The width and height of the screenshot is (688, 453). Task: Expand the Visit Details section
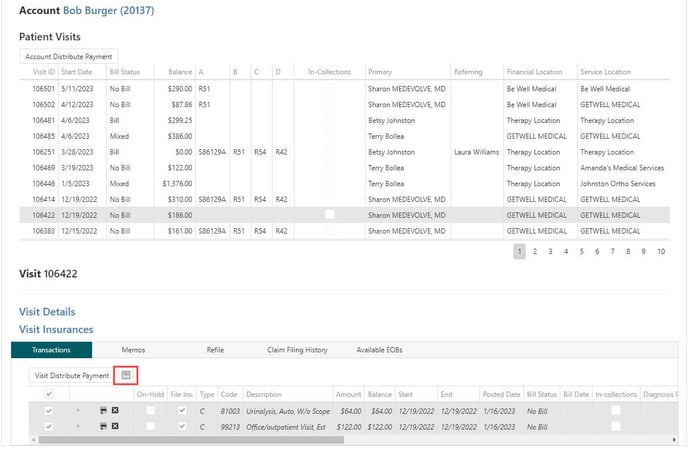(47, 312)
